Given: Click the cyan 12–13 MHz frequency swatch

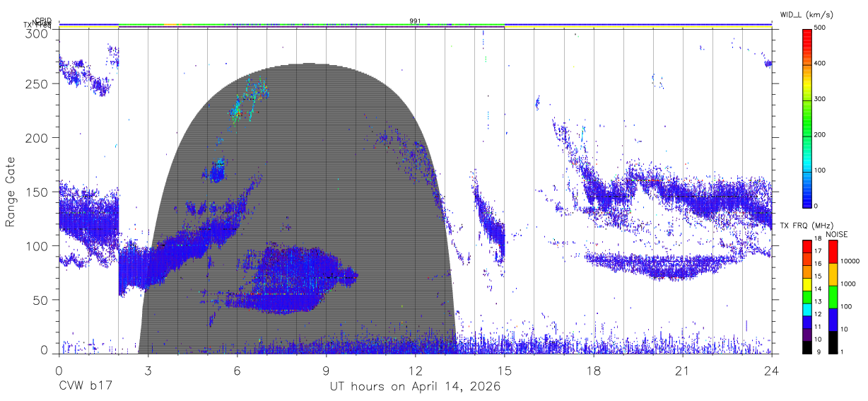Looking at the screenshot, I should (x=807, y=309).
